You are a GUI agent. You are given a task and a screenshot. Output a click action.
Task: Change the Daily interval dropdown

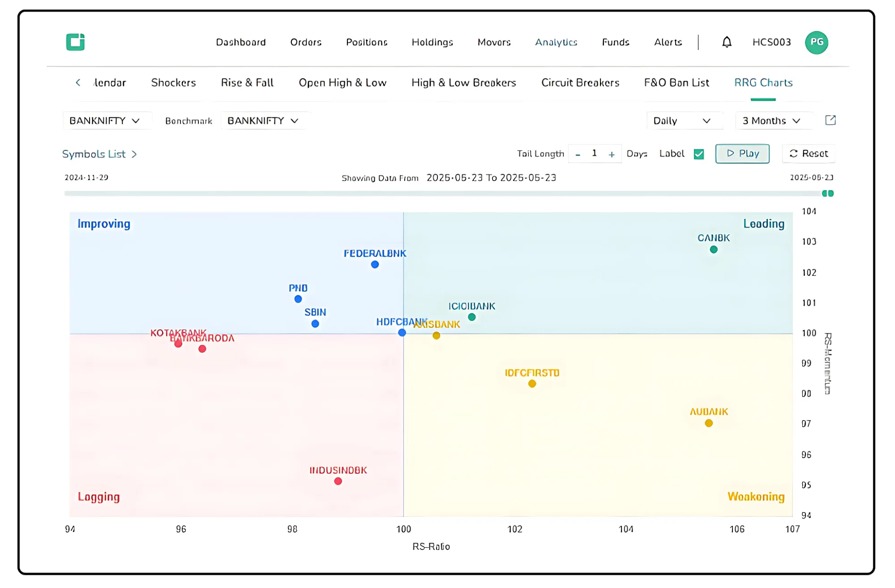click(682, 121)
